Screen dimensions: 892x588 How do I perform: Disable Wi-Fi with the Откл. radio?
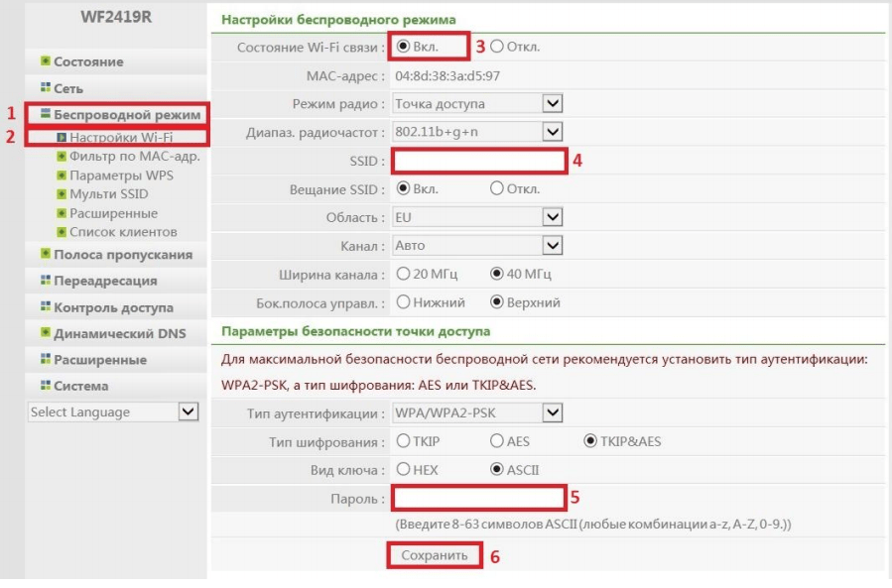pos(497,47)
